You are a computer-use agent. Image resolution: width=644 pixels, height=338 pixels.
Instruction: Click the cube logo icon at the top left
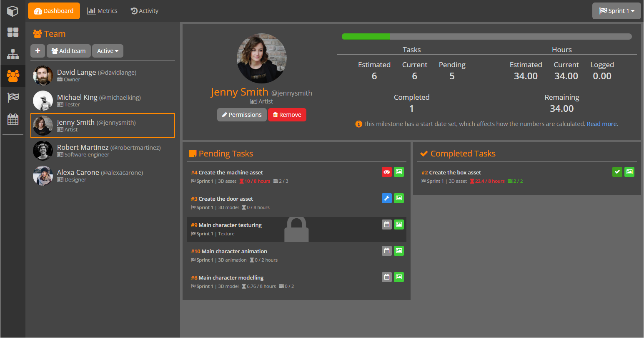(x=13, y=11)
